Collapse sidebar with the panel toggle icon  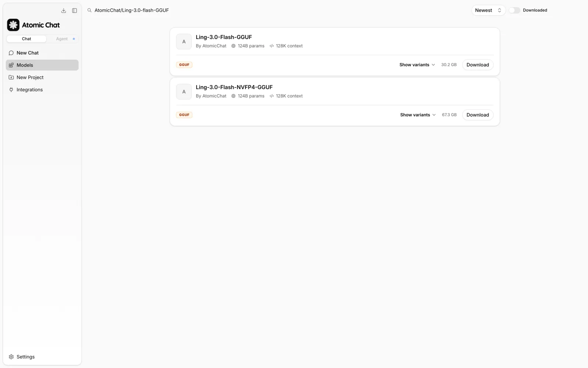tap(75, 10)
